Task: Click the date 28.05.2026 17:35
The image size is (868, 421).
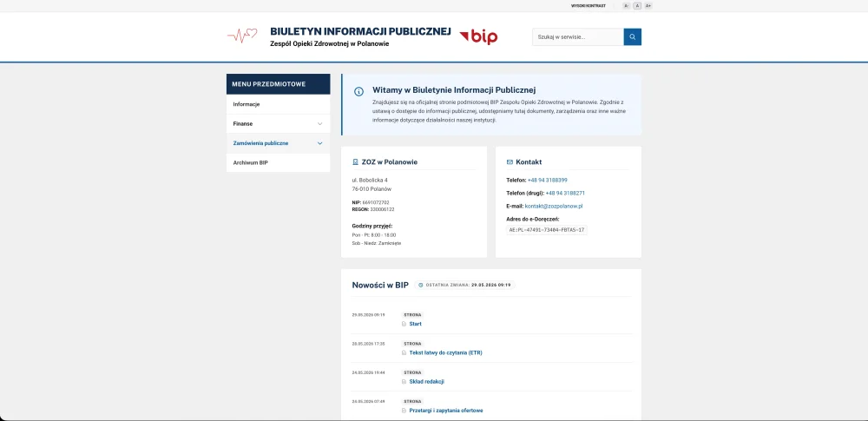Action: coord(368,344)
